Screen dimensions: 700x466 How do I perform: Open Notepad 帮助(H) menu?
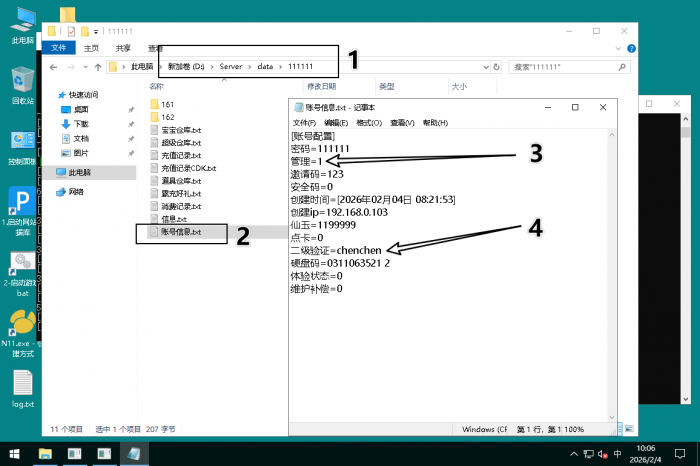[435, 123]
